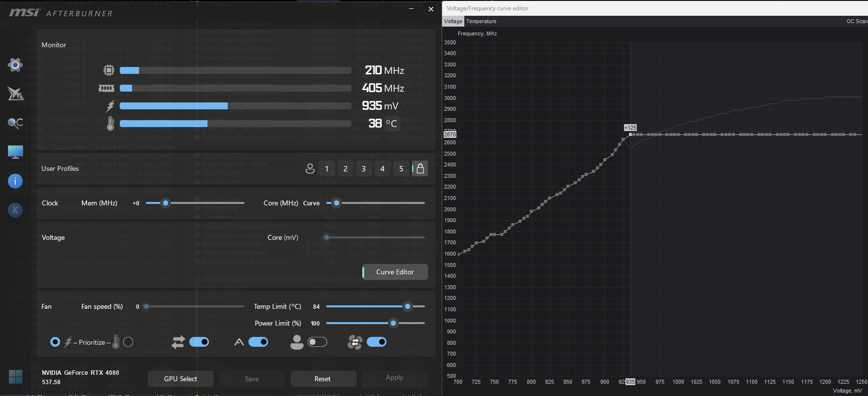This screenshot has width=868, height=396.
Task: Minimize the Afterburner window
Action: click(412, 9)
